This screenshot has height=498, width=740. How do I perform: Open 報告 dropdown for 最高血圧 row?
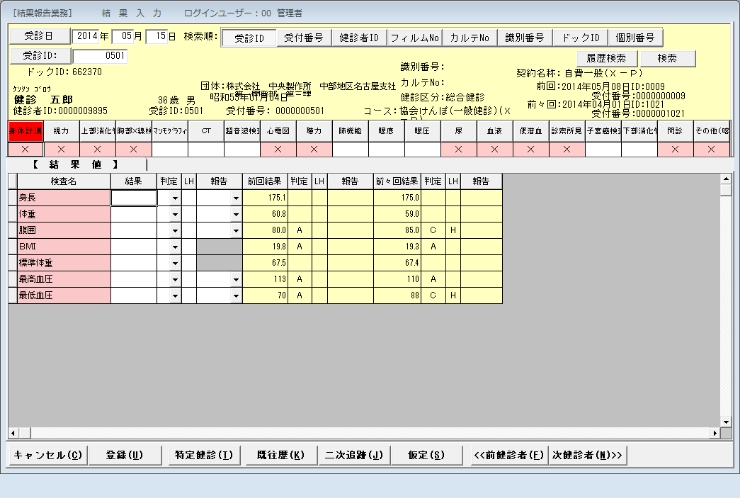[x=236, y=279]
